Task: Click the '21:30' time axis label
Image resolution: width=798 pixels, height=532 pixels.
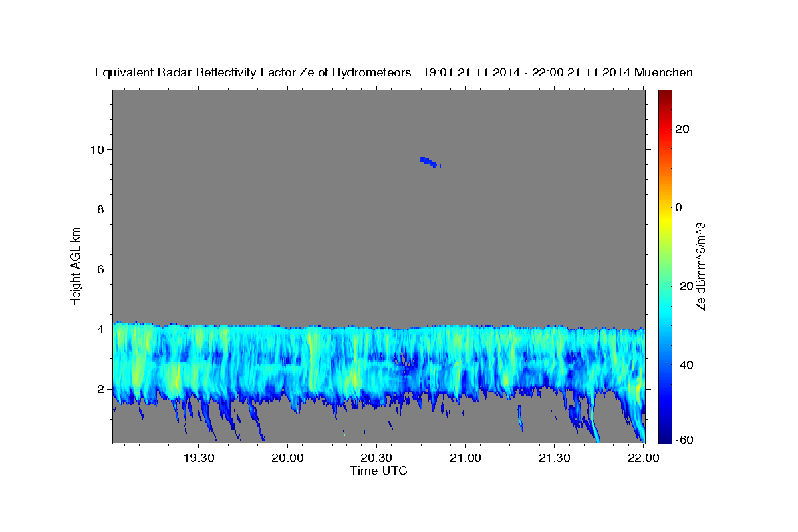Action: 555,458
